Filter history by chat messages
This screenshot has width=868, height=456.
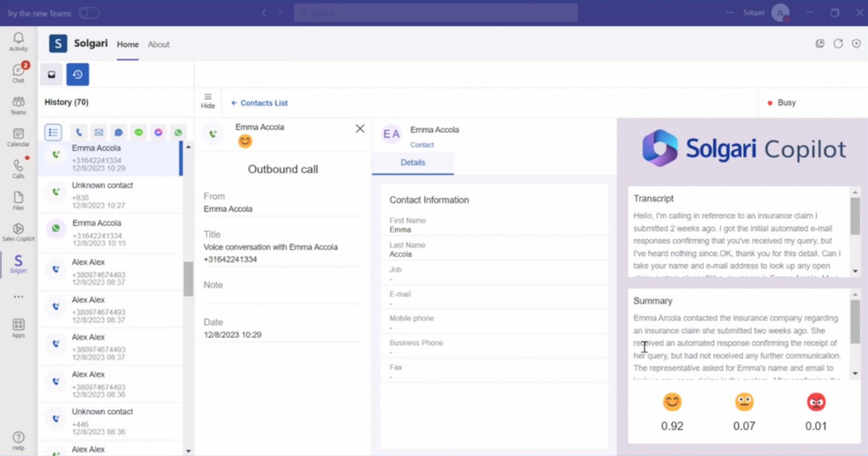point(118,132)
